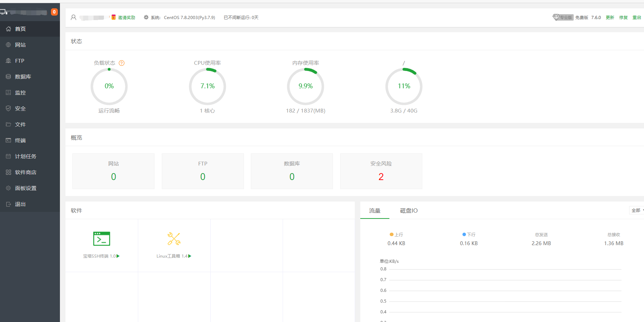Image resolution: width=644 pixels, height=322 pixels.
Task: Click the 单位:KB/s chart unit label
Action: pos(389,261)
